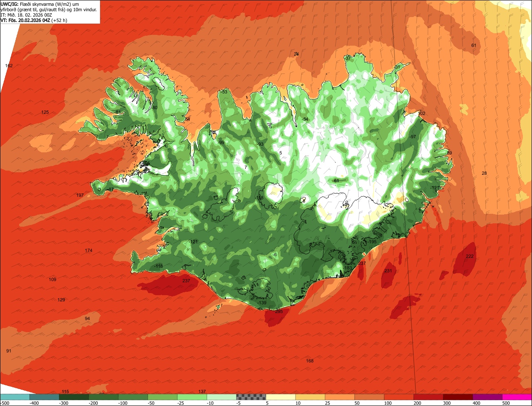This screenshot has width=532, height=406.
Task: Click the pale yellow swatch between 5 and 10
Action: coord(281,397)
